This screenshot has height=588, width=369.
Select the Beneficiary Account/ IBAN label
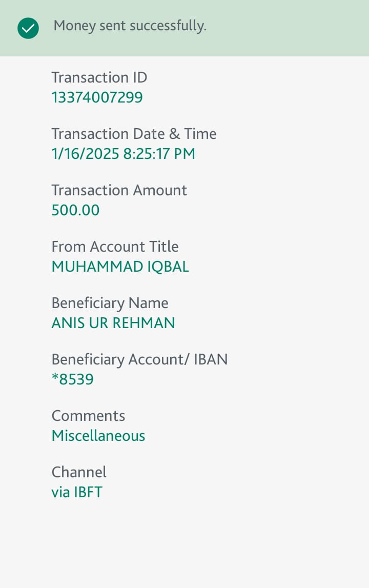click(139, 359)
